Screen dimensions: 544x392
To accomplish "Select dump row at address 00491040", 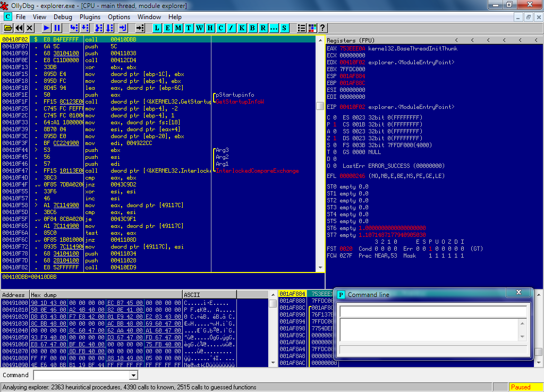I will point(118,330).
